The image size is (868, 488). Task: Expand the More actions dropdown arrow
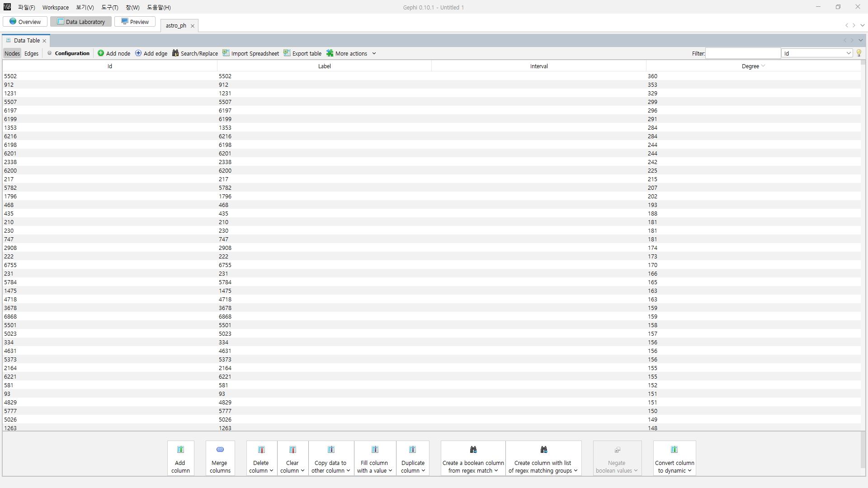(374, 53)
